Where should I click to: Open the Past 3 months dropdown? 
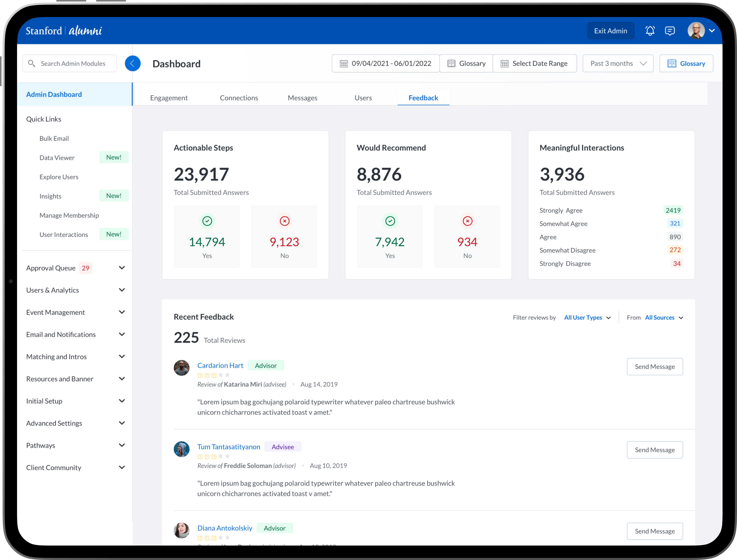[618, 63]
